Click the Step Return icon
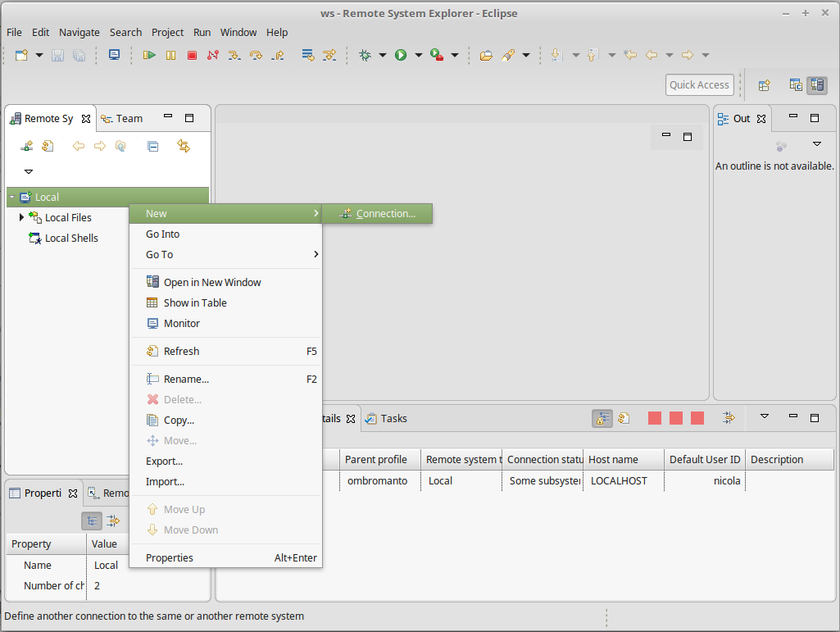The image size is (840, 632). 278,55
